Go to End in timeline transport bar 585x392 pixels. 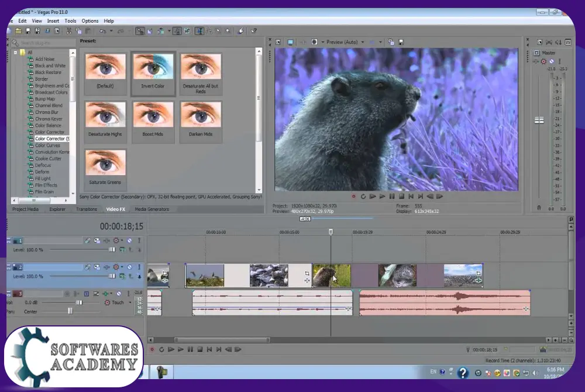click(219, 349)
